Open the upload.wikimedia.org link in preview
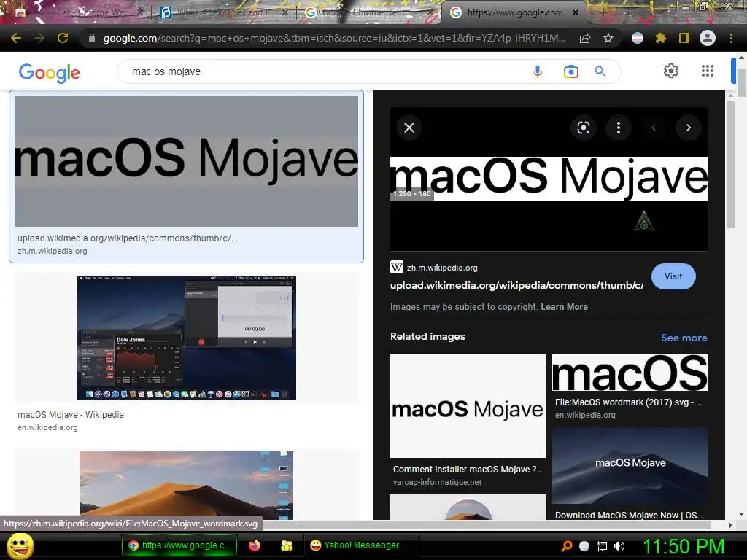The width and height of the screenshot is (747, 560). [x=516, y=285]
